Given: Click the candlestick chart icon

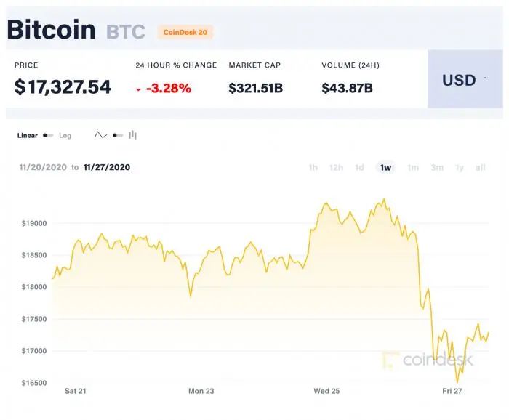Looking at the screenshot, I should pos(132,135).
